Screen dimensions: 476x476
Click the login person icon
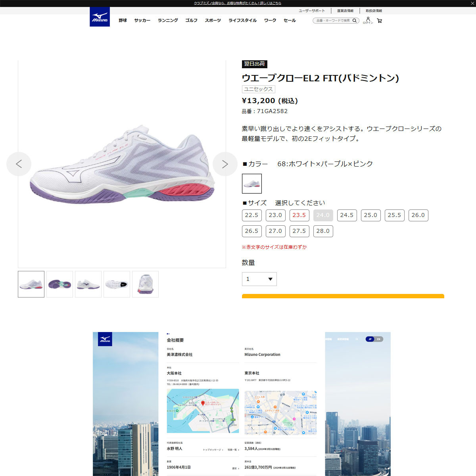(x=368, y=20)
